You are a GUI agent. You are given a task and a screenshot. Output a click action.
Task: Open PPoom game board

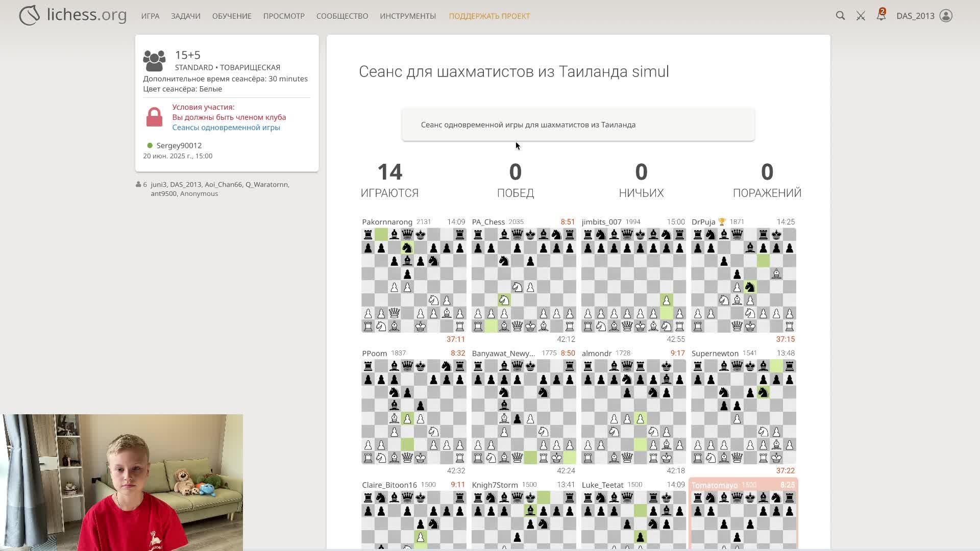click(x=413, y=412)
